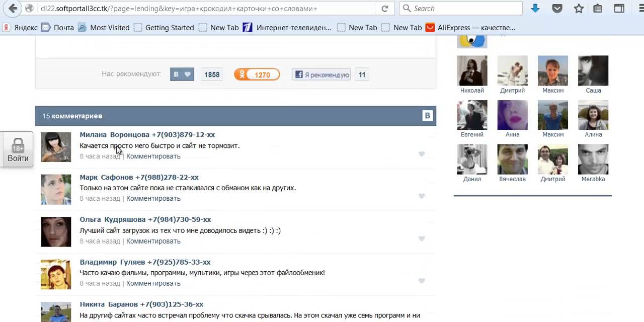Open Евгений's profile photo
Image resolution: width=644 pixels, height=322 pixels.
(472, 115)
